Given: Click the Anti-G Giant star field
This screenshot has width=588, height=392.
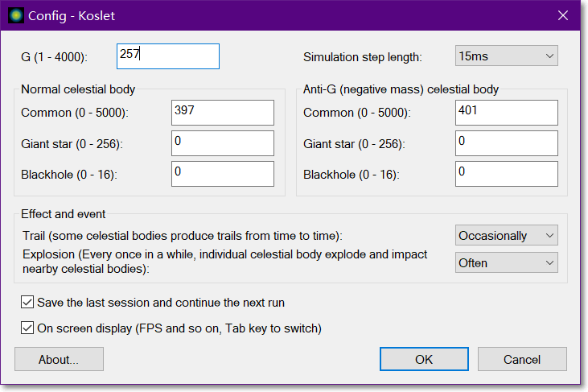Looking at the screenshot, I should (x=507, y=143).
